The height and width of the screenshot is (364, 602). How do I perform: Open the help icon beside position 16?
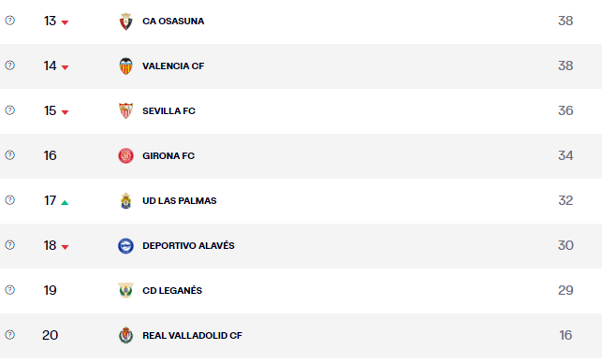(10, 155)
